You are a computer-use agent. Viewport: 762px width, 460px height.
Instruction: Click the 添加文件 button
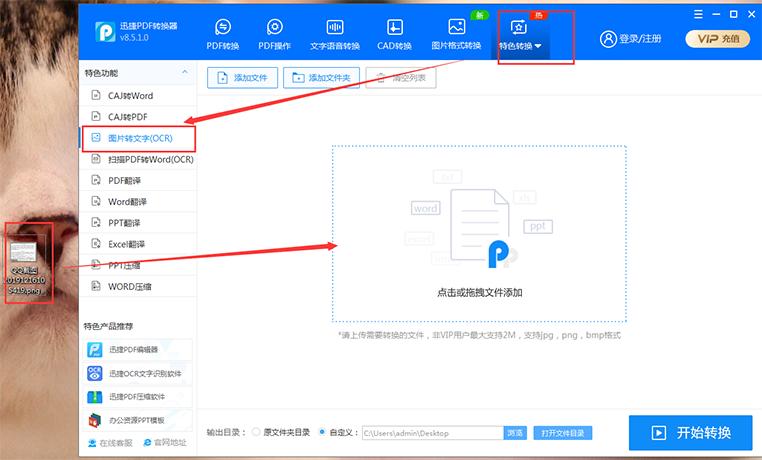[241, 78]
